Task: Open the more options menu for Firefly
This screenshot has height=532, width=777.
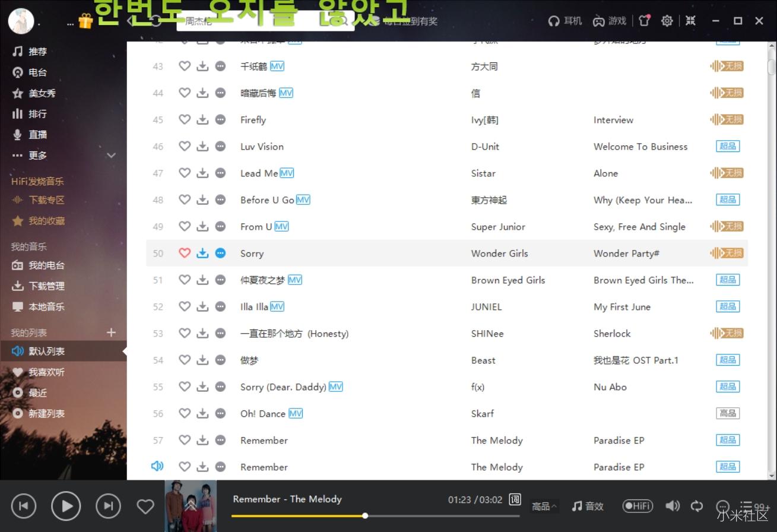Action: click(220, 119)
